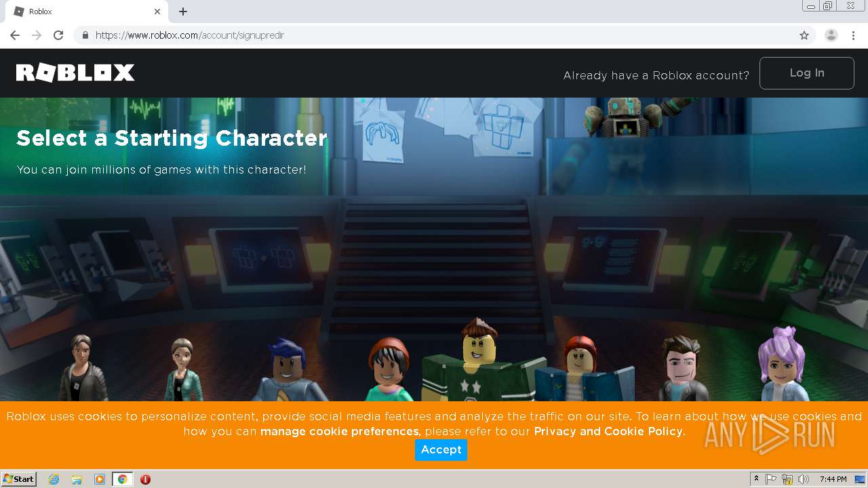Open the Privacy and Cookie Policy link
Viewport: 868px width, 488px height.
[608, 431]
